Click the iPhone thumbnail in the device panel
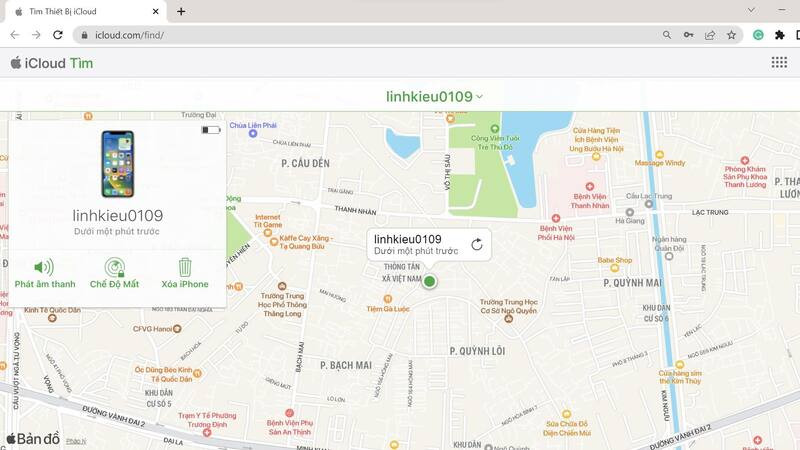 [117, 164]
